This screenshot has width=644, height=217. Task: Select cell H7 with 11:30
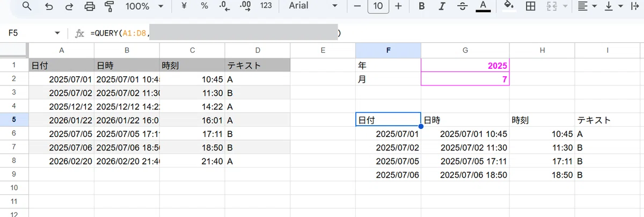click(542, 147)
